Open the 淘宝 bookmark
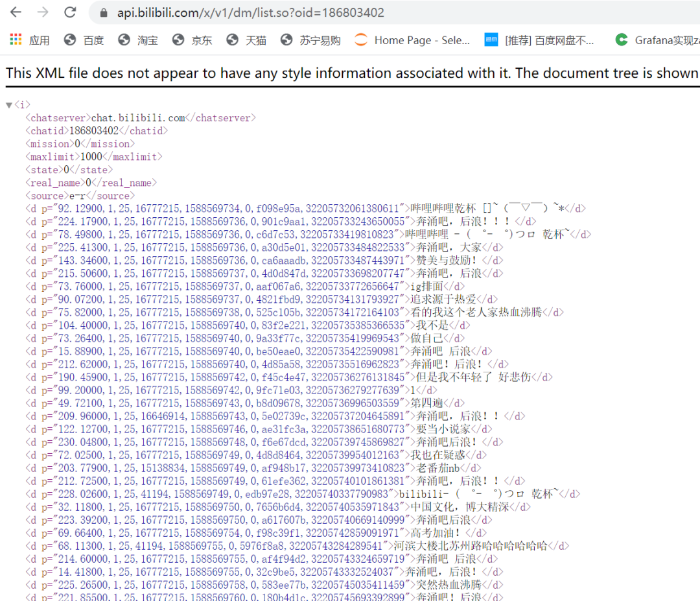The width and height of the screenshot is (700, 601). (138, 40)
